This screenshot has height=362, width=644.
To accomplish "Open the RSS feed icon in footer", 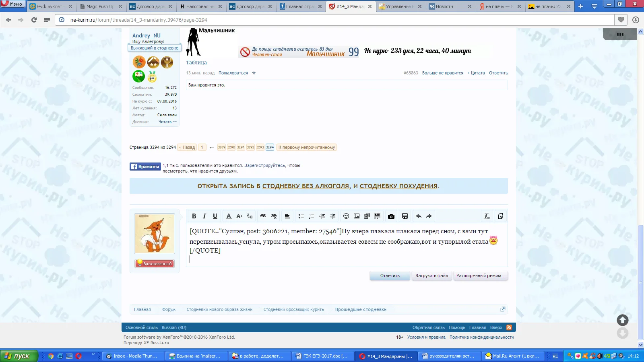I will point(509,327).
